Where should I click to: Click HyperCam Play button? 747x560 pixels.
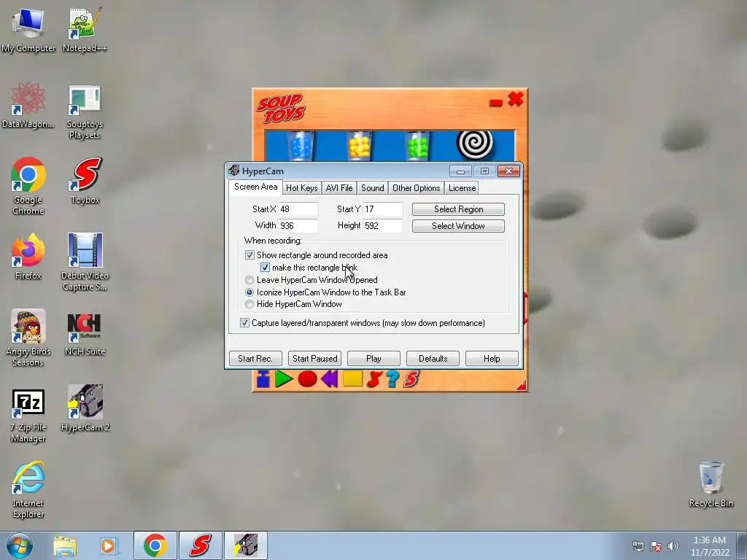point(373,359)
